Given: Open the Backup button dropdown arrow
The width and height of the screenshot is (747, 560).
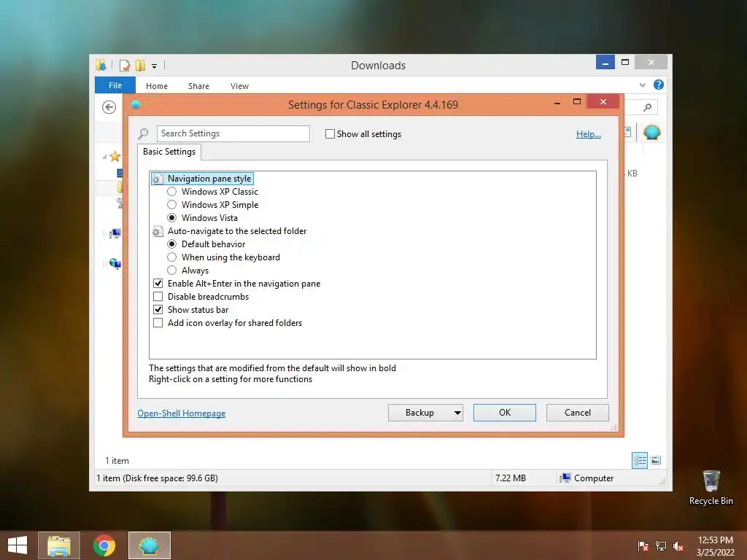Looking at the screenshot, I should (x=457, y=413).
